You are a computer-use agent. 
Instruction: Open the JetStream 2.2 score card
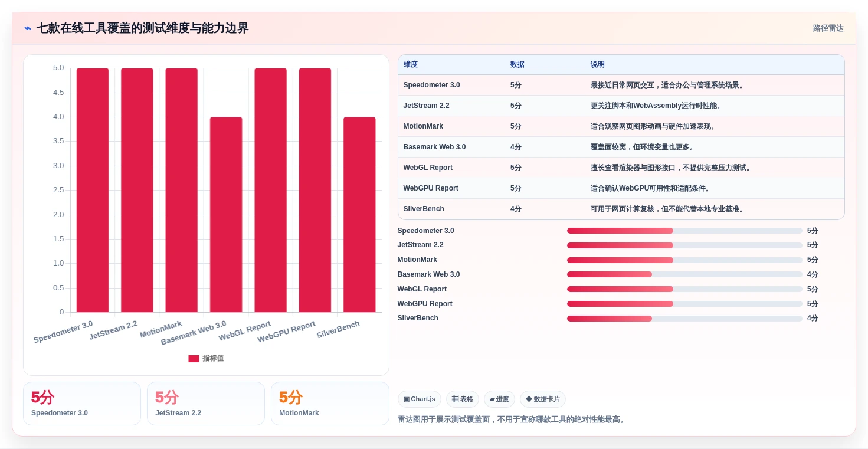[206, 404]
